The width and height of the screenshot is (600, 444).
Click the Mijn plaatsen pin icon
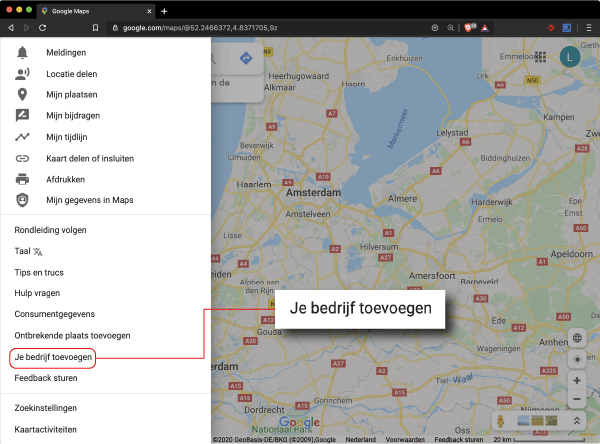[x=22, y=95]
